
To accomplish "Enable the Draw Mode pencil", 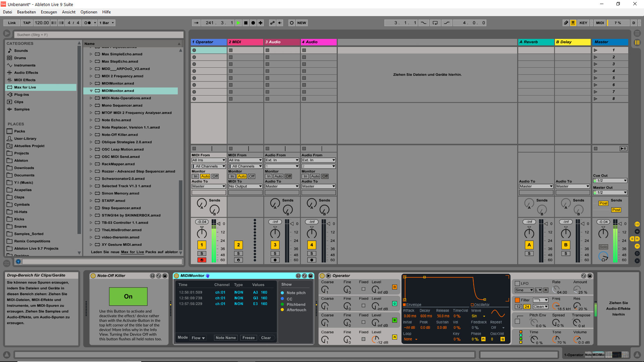I will [x=566, y=23].
